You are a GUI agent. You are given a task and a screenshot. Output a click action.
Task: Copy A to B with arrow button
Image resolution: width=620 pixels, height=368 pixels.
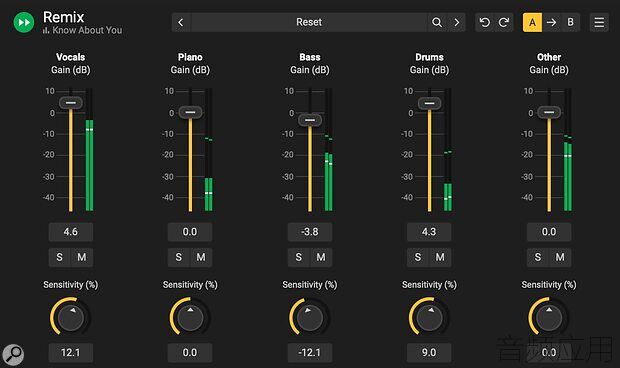point(551,22)
